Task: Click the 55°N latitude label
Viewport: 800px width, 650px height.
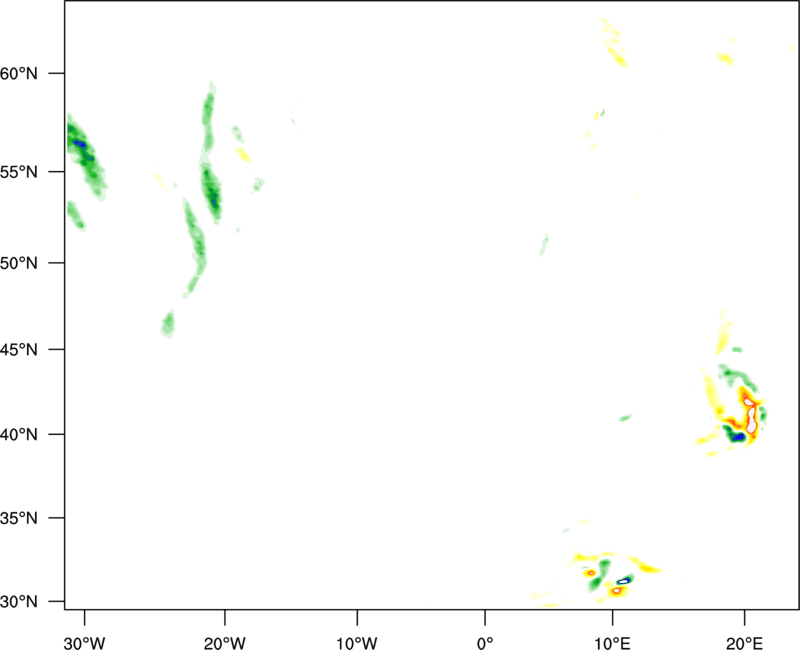Action: [x=19, y=172]
